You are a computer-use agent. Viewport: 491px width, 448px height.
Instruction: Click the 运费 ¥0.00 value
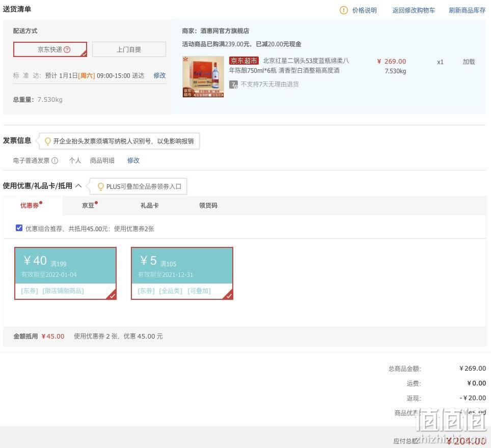tap(476, 383)
